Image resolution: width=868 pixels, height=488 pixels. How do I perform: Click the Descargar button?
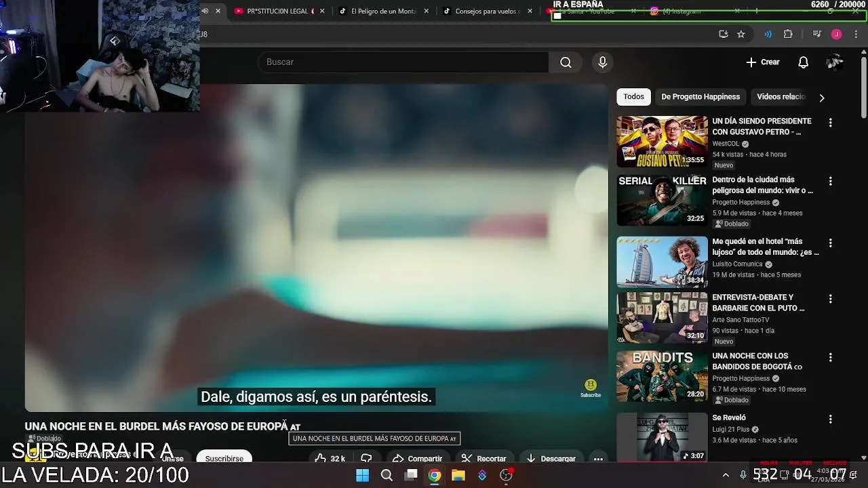click(x=551, y=459)
